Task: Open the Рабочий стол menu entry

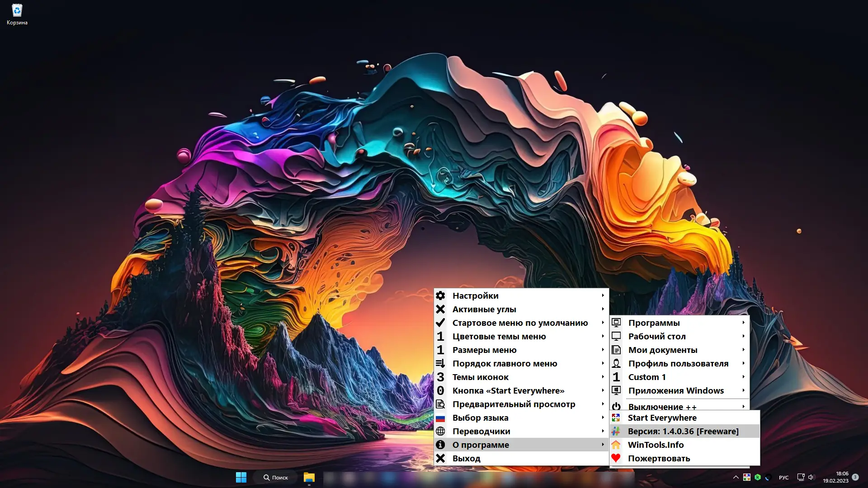Action: [x=656, y=336]
